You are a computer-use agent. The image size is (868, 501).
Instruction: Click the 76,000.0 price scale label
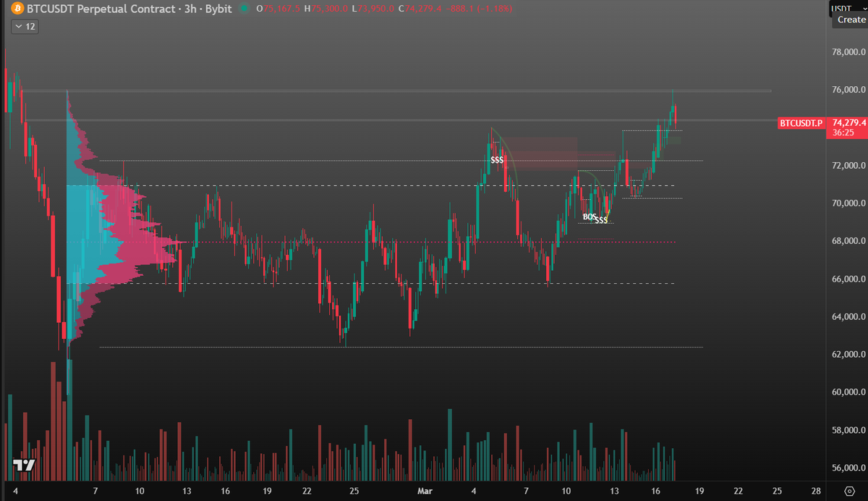tap(849, 90)
